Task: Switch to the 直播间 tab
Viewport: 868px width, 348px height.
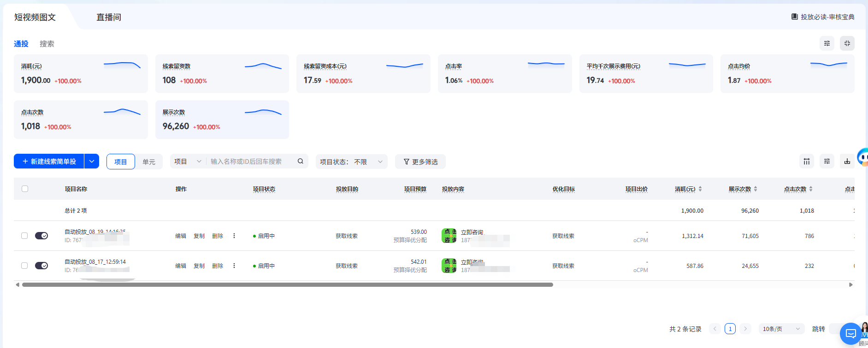Action: coord(109,17)
